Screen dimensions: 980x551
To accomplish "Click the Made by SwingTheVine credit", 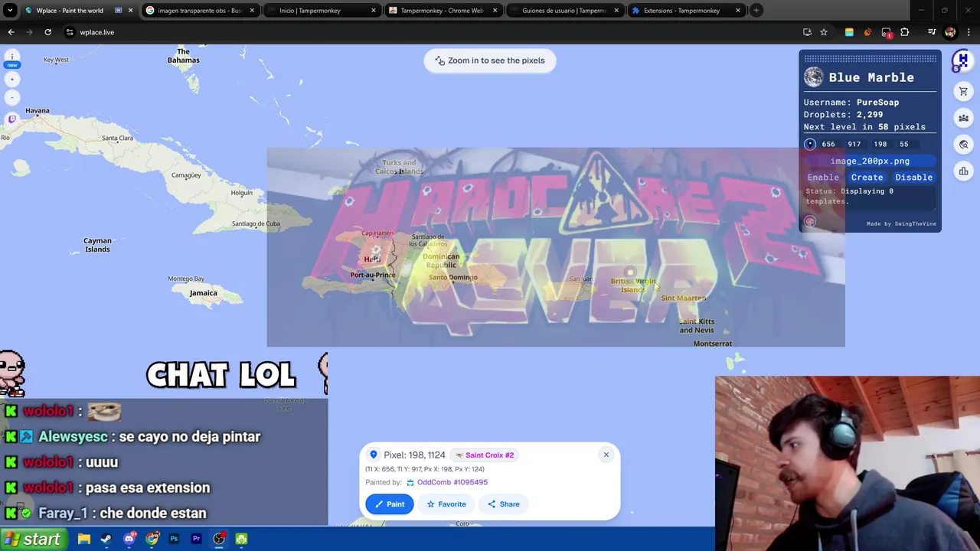I will [901, 223].
